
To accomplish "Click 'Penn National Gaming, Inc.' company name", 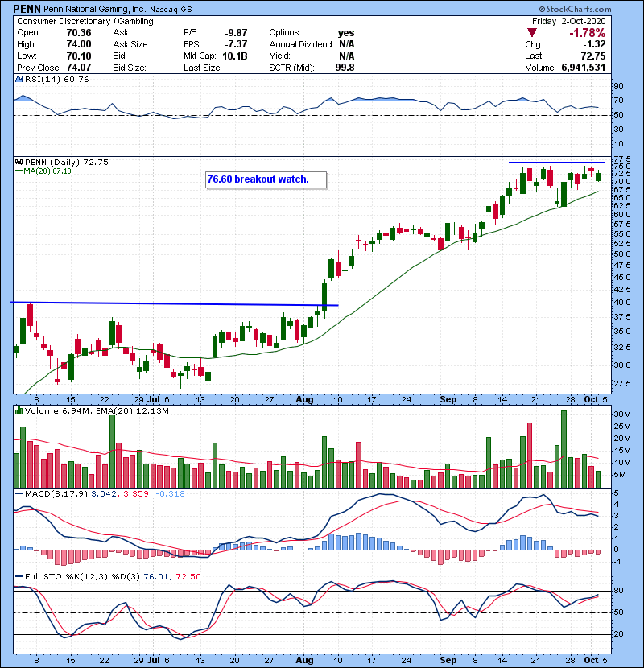I will click(x=94, y=9).
